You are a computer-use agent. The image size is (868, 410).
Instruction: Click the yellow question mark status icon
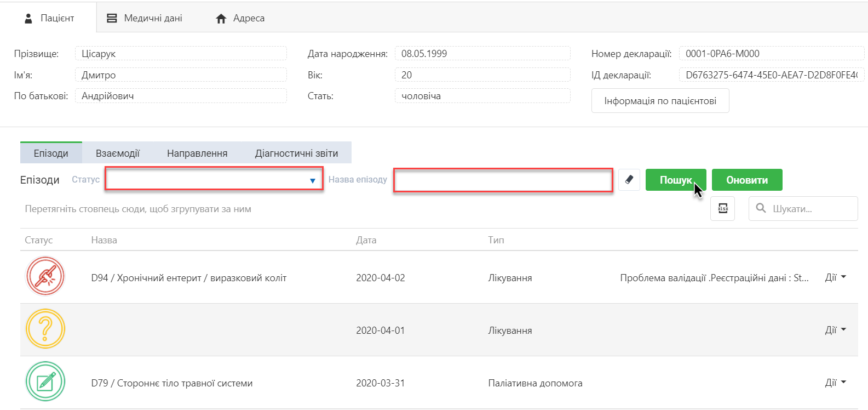[x=45, y=329]
